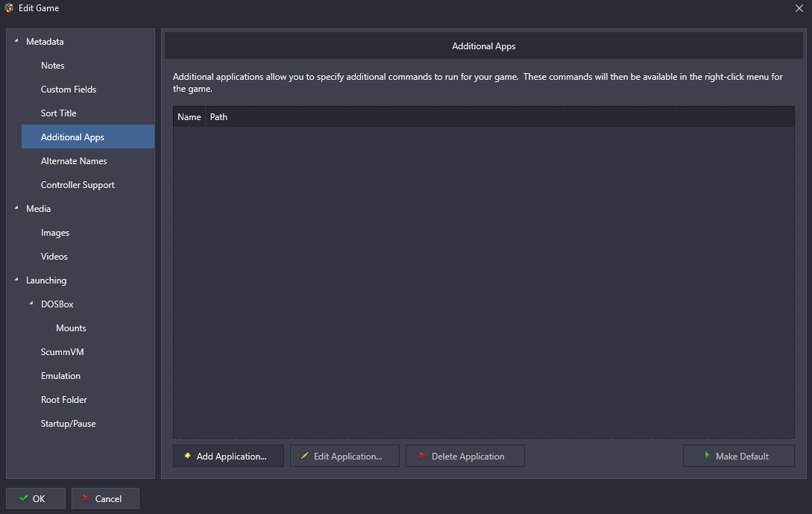Select Custom Fields in sidebar
Viewport: 812px width, 514px height.
pos(69,89)
